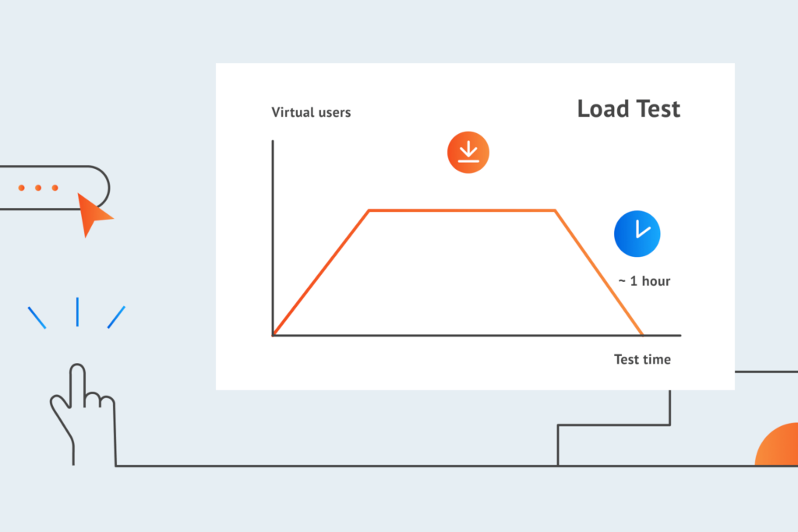Click the Test time axis label

click(x=642, y=360)
